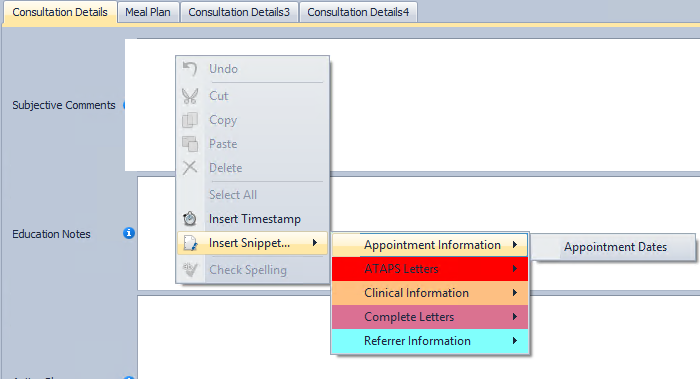The height and width of the screenshot is (379, 700).
Task: Select the Consultation Details4 tab
Action: pyautogui.click(x=358, y=12)
